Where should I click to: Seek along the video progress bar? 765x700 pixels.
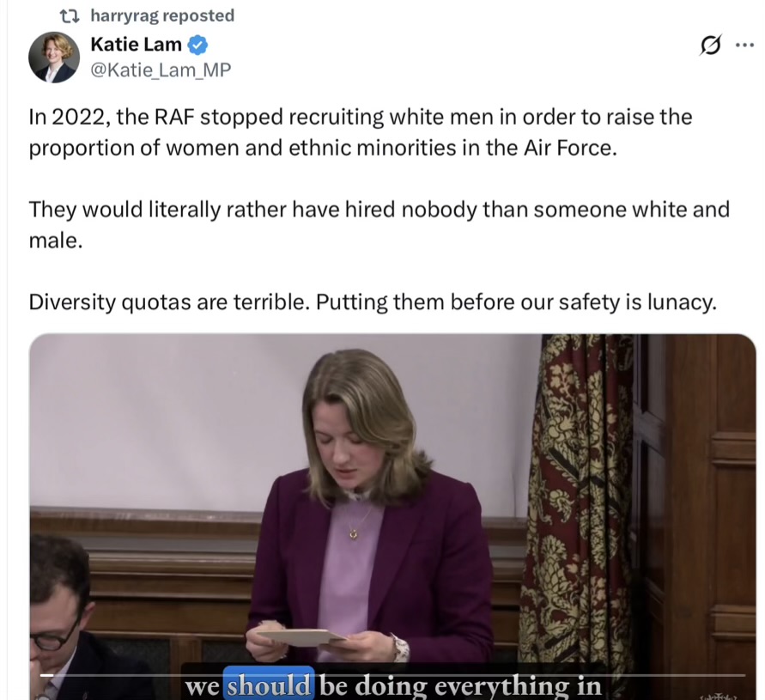tap(392, 676)
